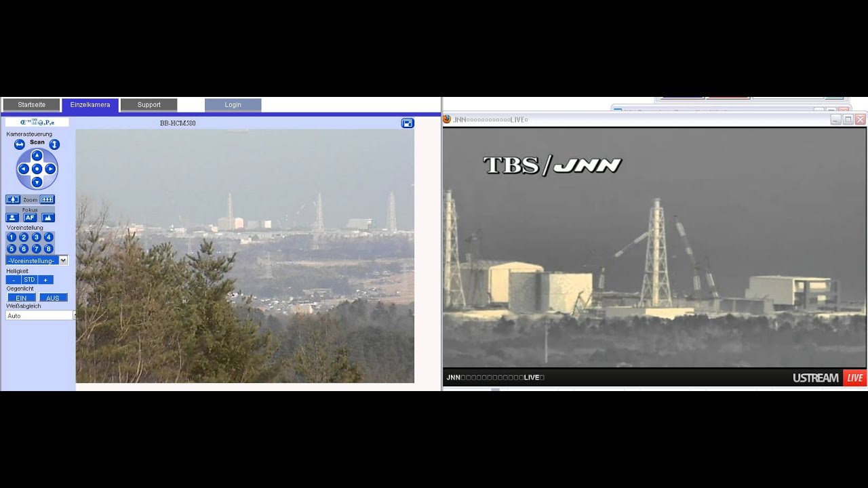This screenshot has width=868, height=488.
Task: Go to preset position 2
Action: coord(23,237)
